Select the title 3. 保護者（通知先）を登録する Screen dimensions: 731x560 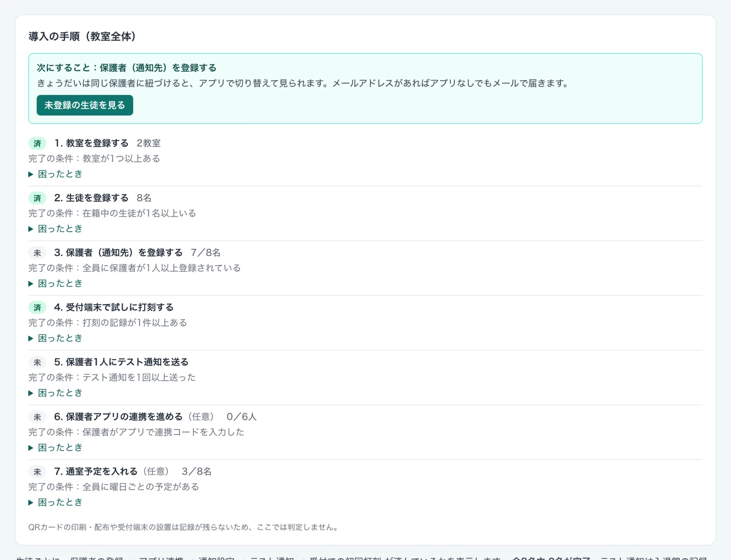(x=119, y=253)
